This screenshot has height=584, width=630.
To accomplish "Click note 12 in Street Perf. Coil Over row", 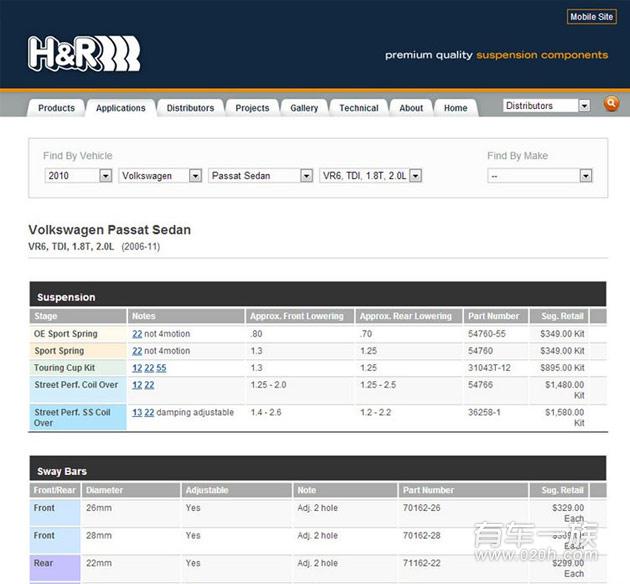I will coord(137,385).
